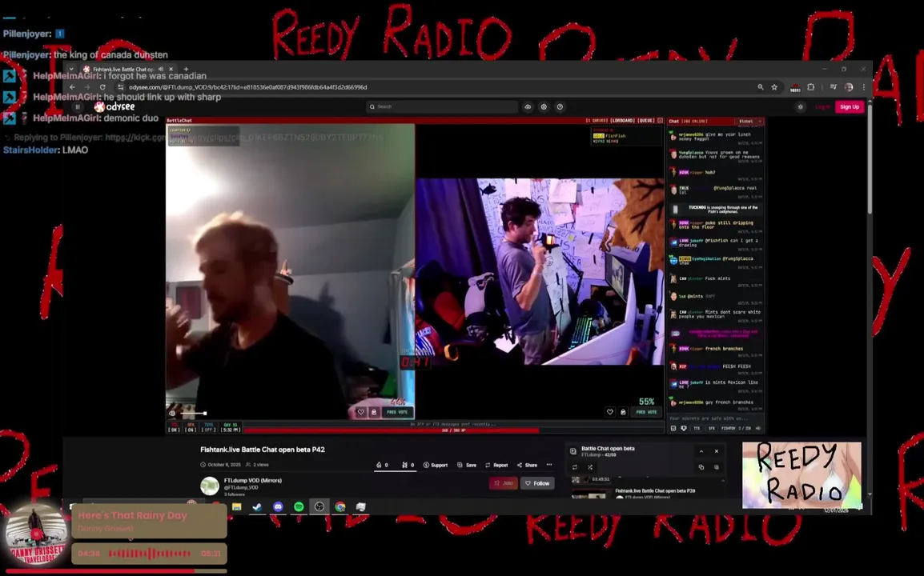
Task: Open the Odysee settings gear near Log In
Action: [x=800, y=106]
